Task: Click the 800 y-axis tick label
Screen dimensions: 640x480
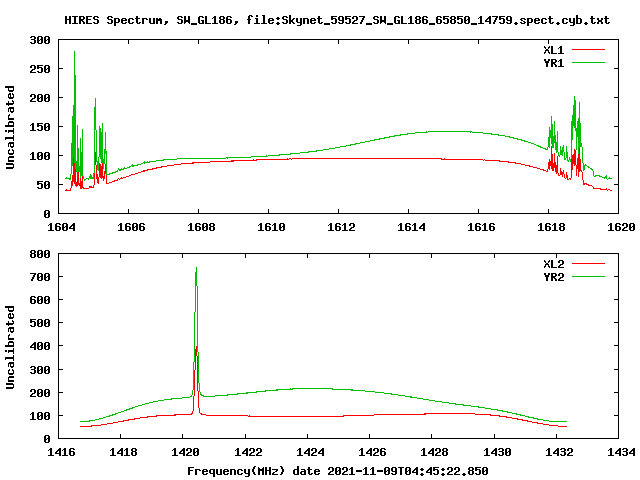Action: pyautogui.click(x=40, y=254)
